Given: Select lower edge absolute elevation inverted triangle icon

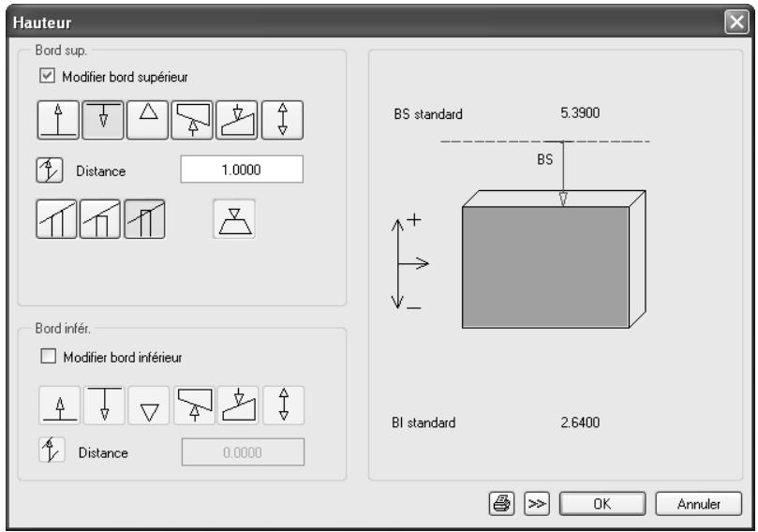Looking at the screenshot, I should pyautogui.click(x=149, y=406).
